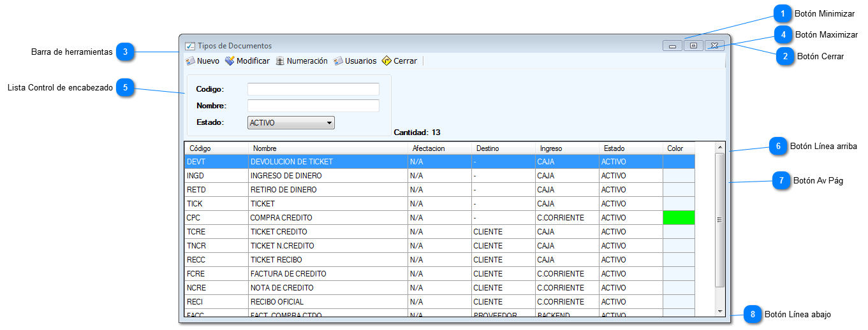Click the RETD code cell

[x=216, y=190]
